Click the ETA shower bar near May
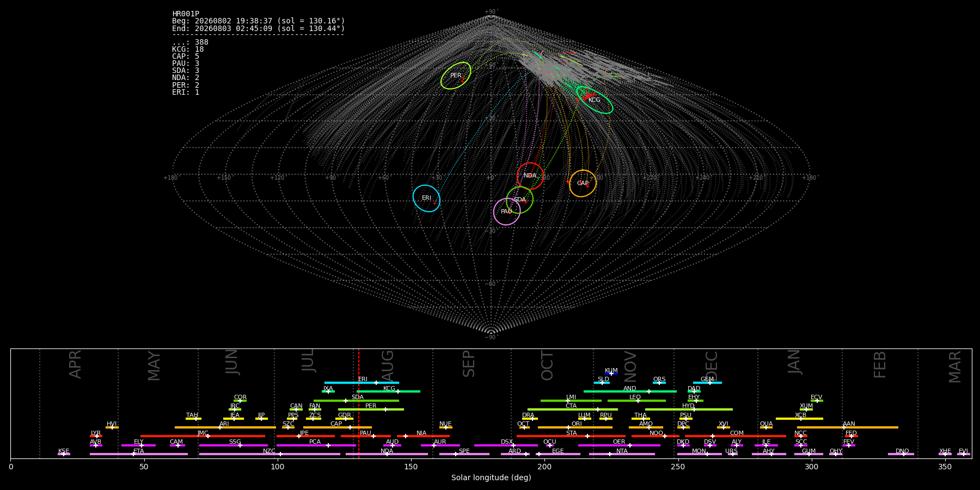The height and width of the screenshot is (490, 980). point(139,454)
